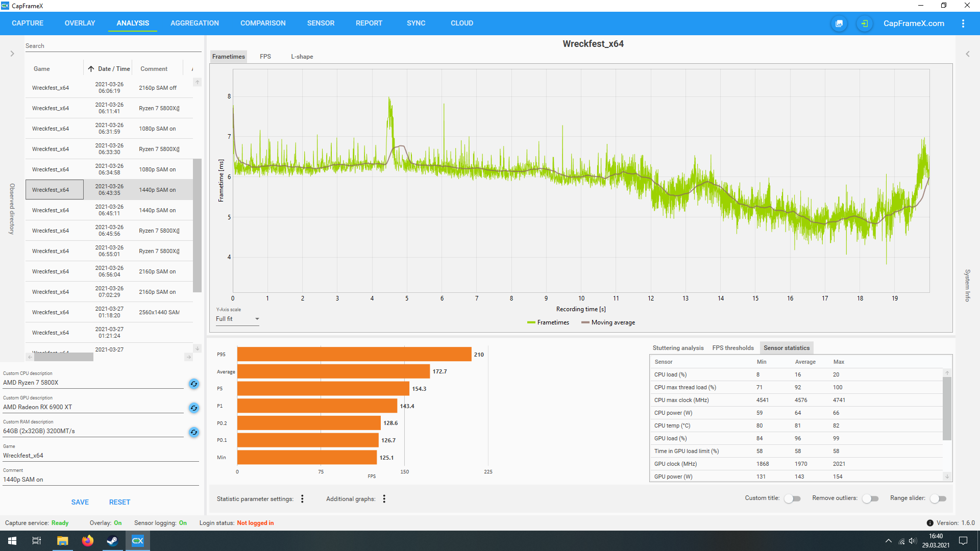Click the login icon beside CapFrameX.com
Viewport: 980px width, 551px height.
[x=864, y=23]
